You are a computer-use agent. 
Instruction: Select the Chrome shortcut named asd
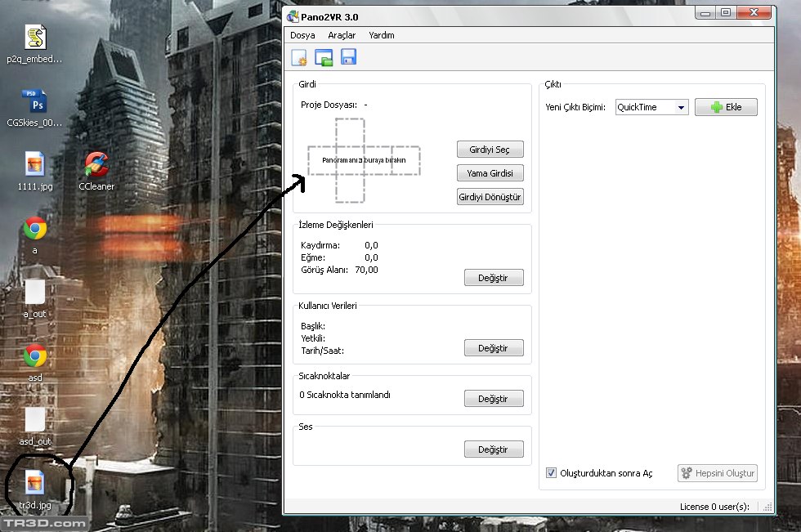(x=34, y=356)
